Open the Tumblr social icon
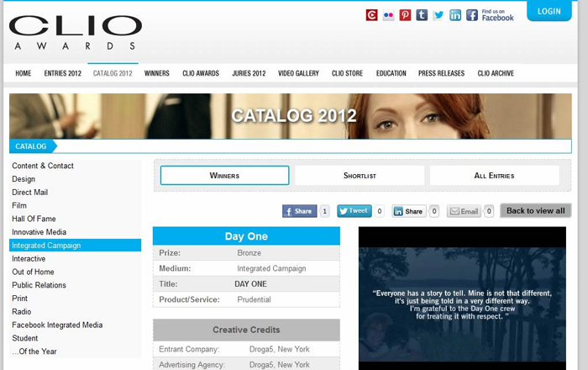 click(x=422, y=15)
